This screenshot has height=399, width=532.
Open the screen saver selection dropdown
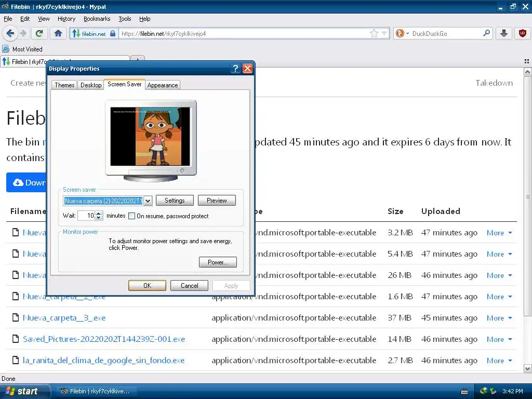click(148, 201)
